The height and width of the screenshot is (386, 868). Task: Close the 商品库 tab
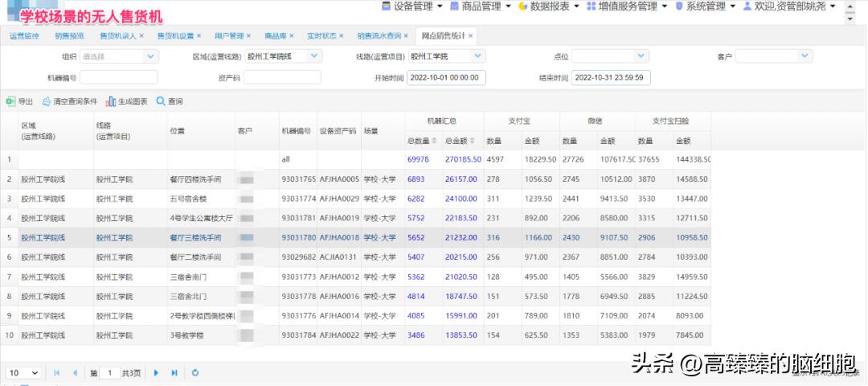291,36
